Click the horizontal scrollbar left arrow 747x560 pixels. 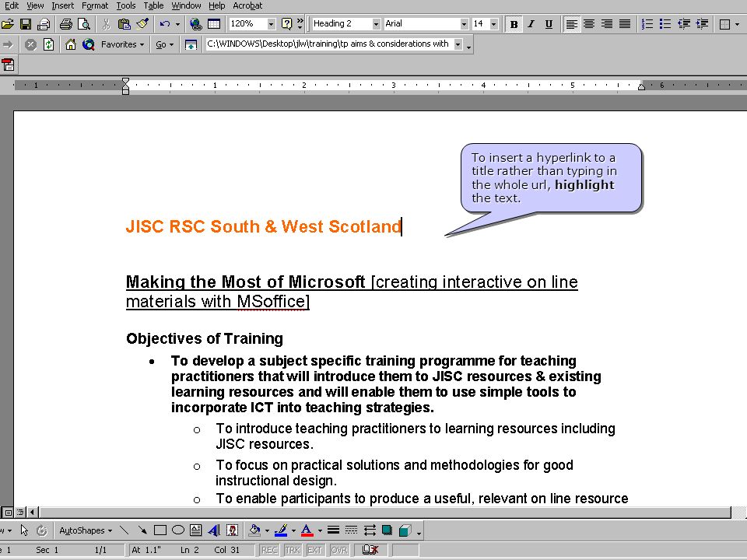coord(32,513)
